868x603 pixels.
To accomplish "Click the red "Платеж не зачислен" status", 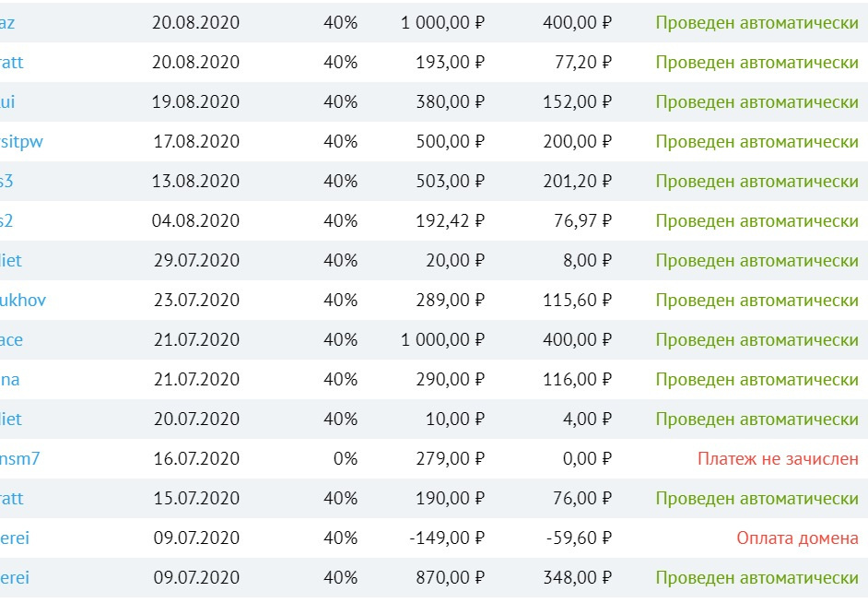I will click(x=778, y=459).
